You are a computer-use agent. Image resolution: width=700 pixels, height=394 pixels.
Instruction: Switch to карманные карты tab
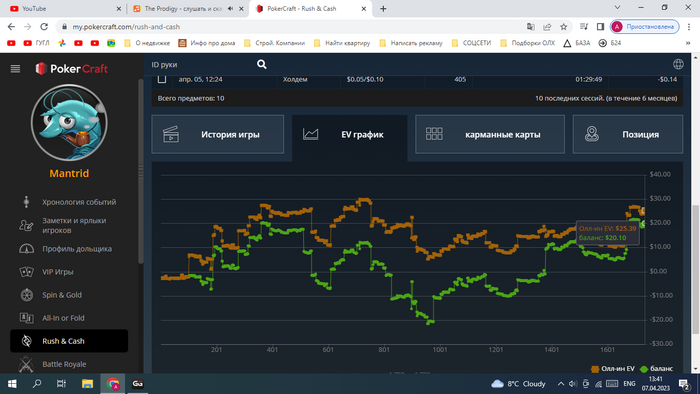[x=490, y=134]
